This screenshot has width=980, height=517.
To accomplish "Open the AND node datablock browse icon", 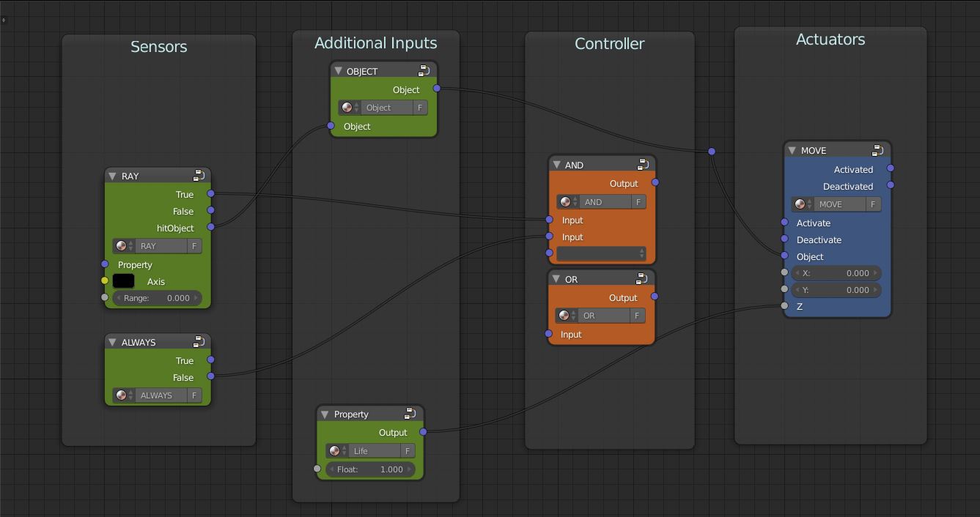I will (568, 202).
